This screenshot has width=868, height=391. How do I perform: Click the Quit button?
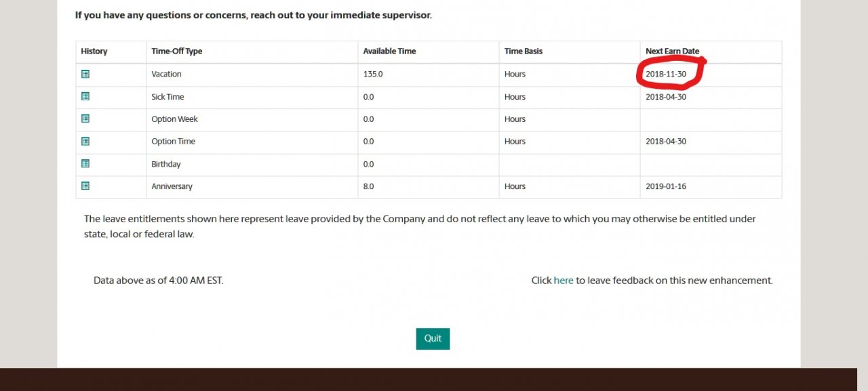[433, 339]
